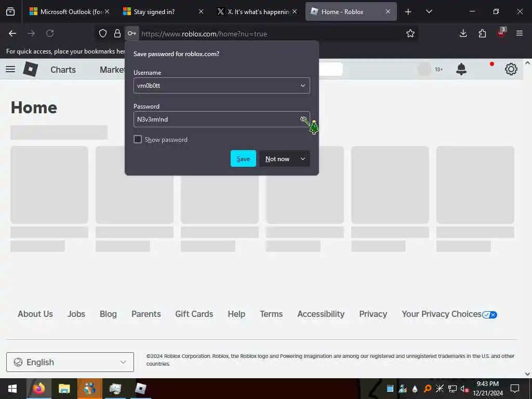Close the X tab
Screen dimensions: 532x399
pos(295,11)
